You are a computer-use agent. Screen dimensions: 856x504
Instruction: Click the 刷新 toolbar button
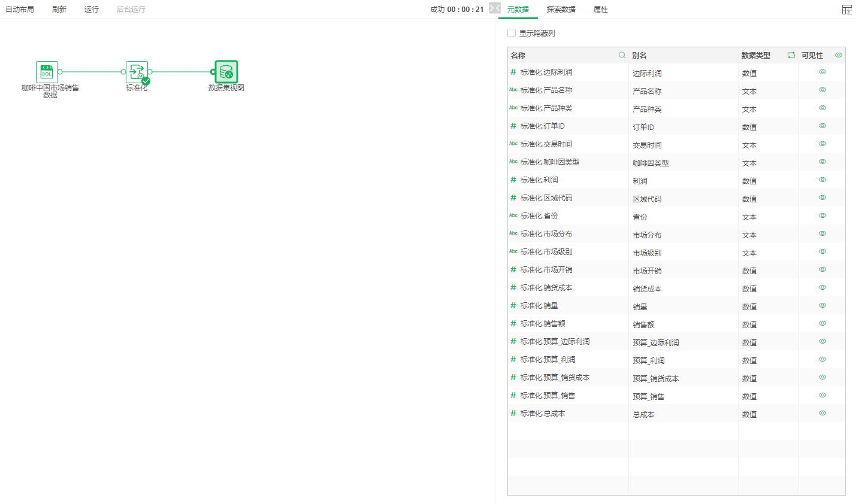point(59,10)
